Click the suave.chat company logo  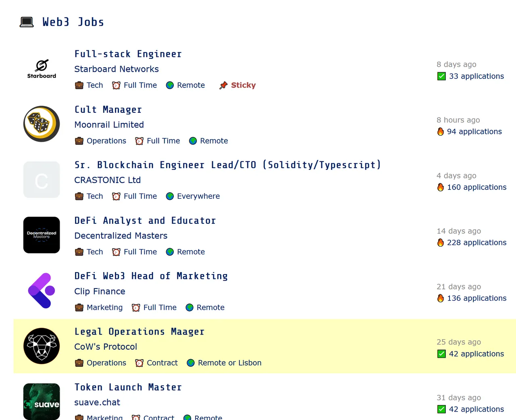(42, 401)
